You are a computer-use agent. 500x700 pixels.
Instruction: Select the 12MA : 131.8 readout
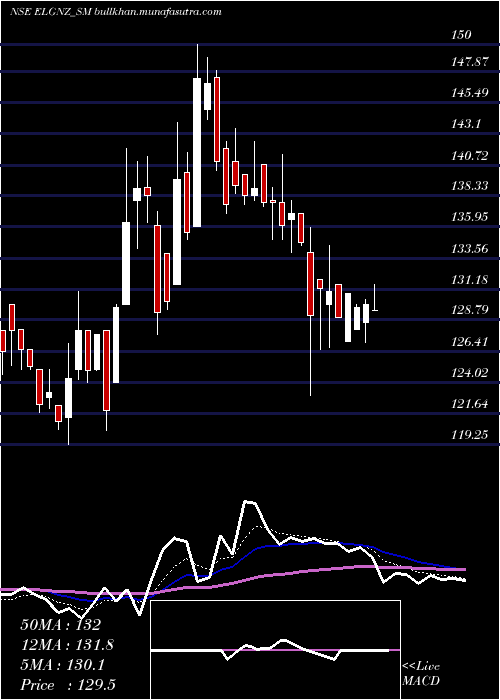pyautogui.click(x=67, y=645)
